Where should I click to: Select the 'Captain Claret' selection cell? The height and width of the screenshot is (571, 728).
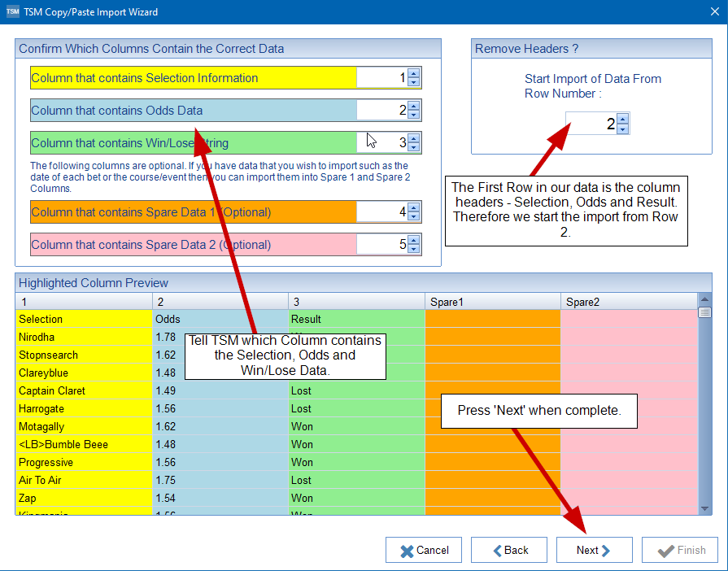pyautogui.click(x=84, y=390)
